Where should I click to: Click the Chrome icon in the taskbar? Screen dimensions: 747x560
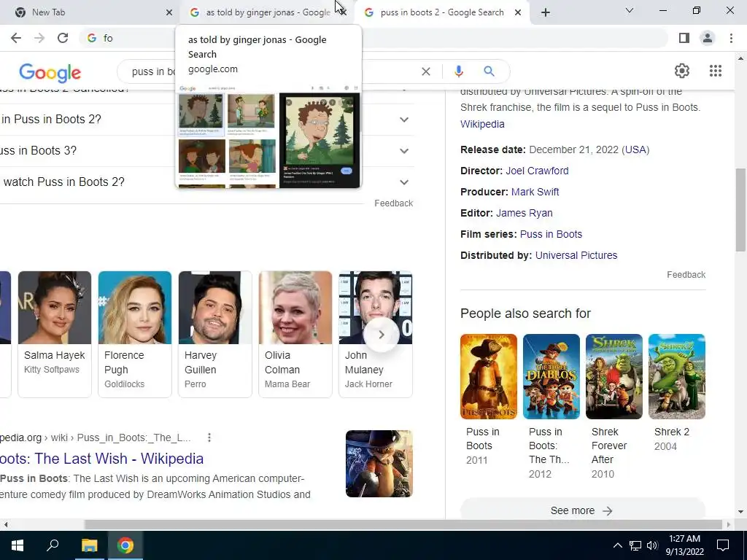[125, 545]
